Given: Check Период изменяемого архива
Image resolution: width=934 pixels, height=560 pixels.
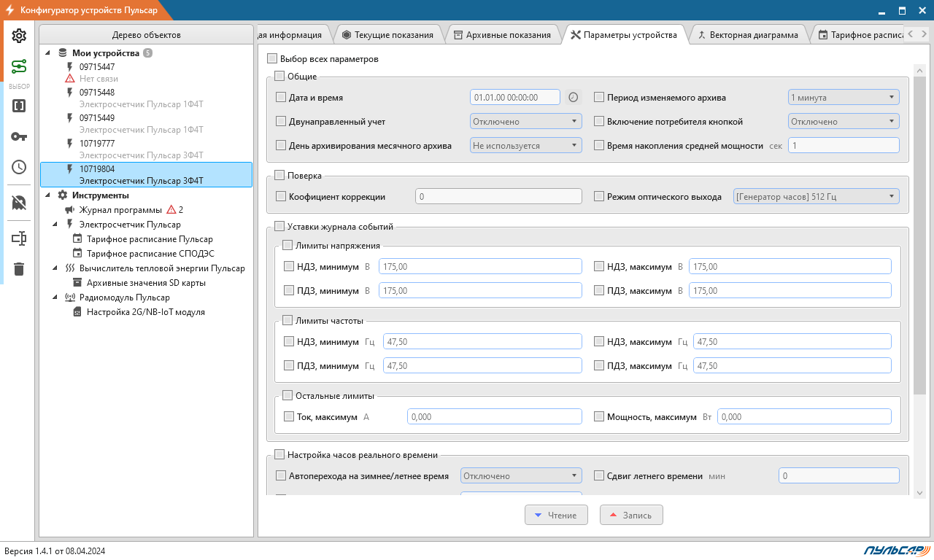Looking at the screenshot, I should (x=599, y=97).
